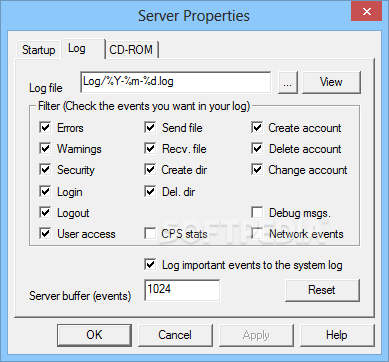
Task: Close the Server Properties dialog
Action: point(367,12)
